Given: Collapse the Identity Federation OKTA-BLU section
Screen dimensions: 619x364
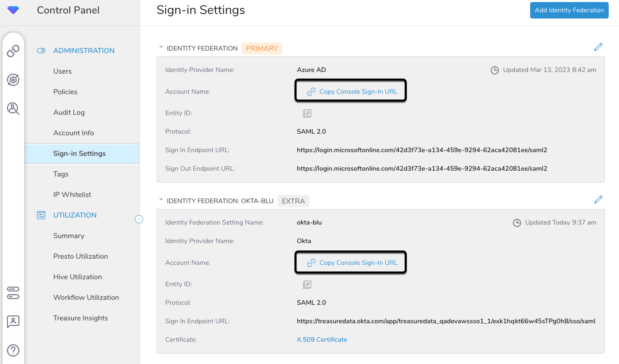Looking at the screenshot, I should tap(161, 200).
